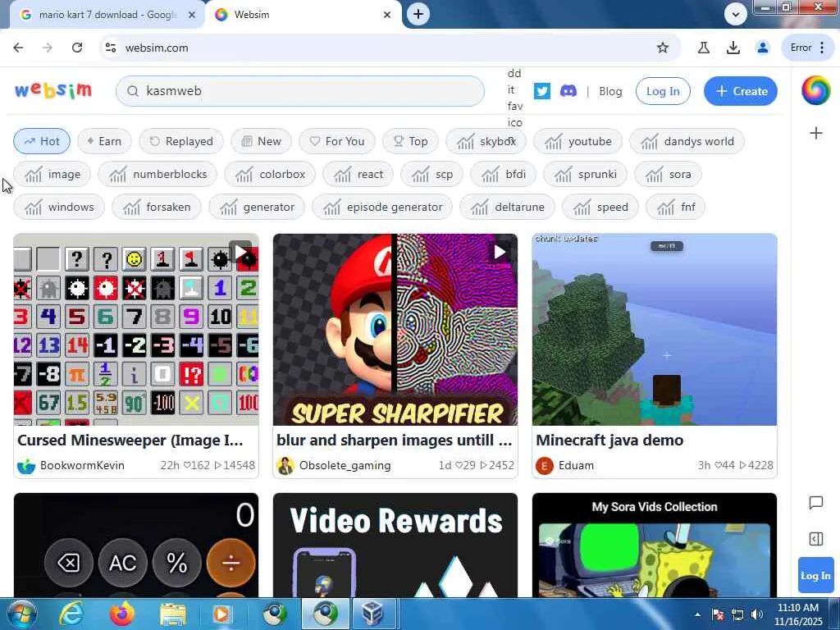Choose the scp trending tag
This screenshot has width=840, height=630.
pyautogui.click(x=431, y=174)
